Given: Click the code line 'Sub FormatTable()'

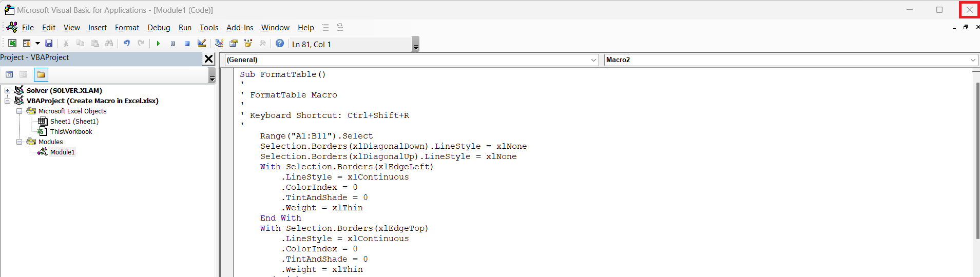Looking at the screenshot, I should point(283,74).
